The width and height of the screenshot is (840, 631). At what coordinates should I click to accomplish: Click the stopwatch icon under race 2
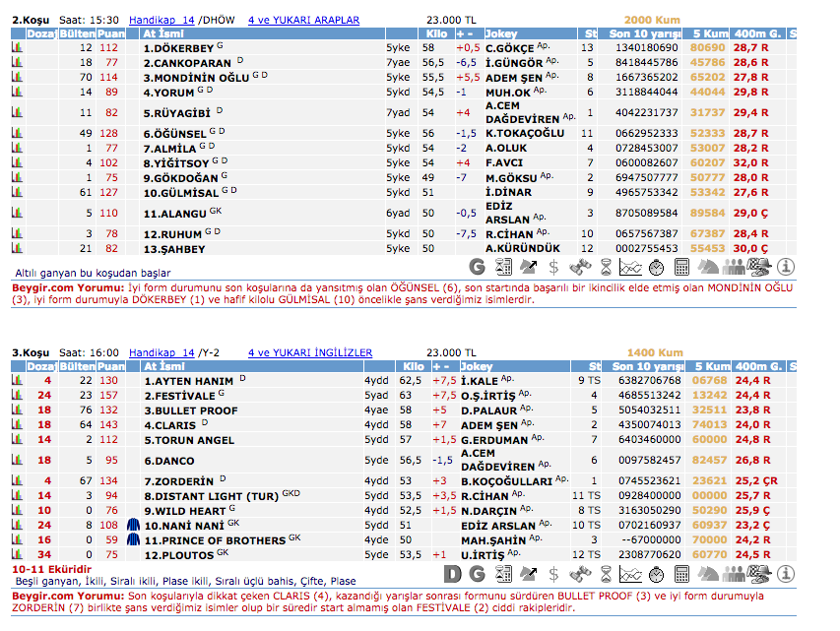pos(656,267)
